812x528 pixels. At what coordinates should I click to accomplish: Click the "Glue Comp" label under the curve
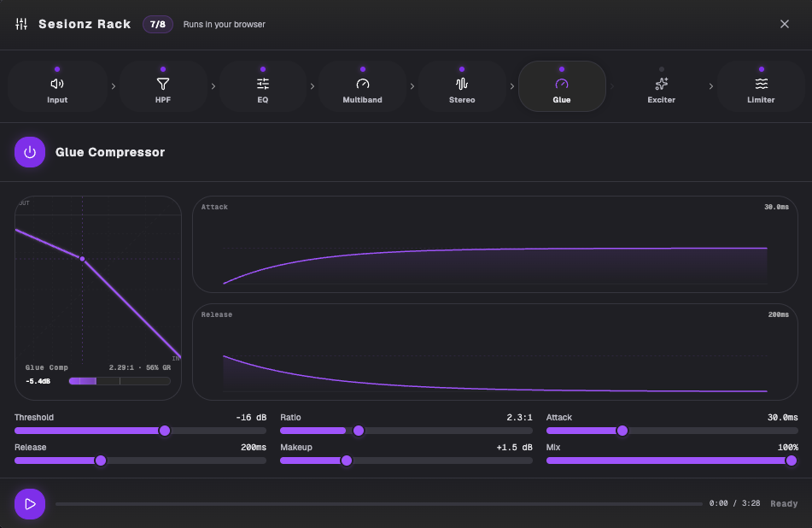47,367
